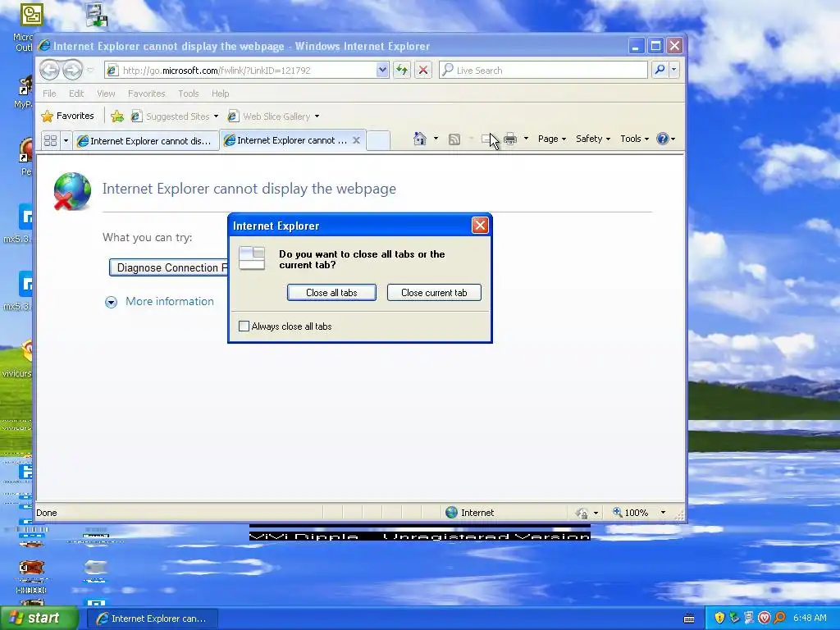Image resolution: width=840 pixels, height=630 pixels.
Task: Open the Tools menu in menu bar
Action: click(x=189, y=94)
